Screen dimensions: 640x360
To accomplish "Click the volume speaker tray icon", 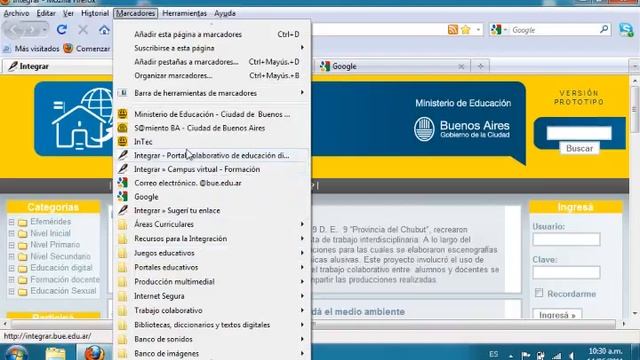I will pyautogui.click(x=572, y=356).
